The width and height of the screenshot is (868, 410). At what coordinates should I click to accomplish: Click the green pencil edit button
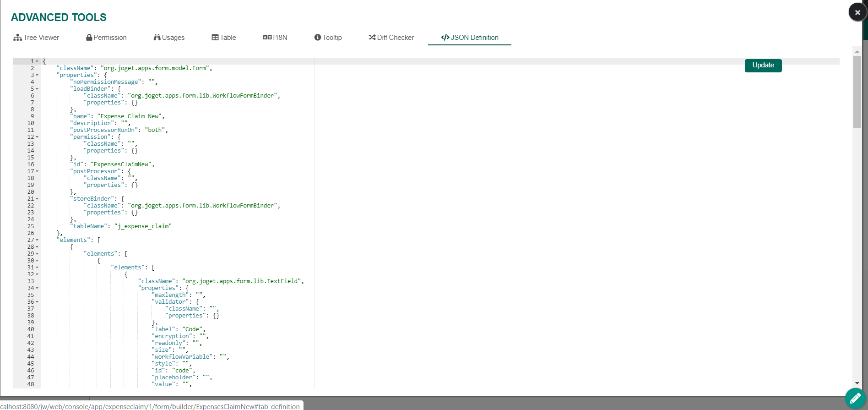[855, 398]
